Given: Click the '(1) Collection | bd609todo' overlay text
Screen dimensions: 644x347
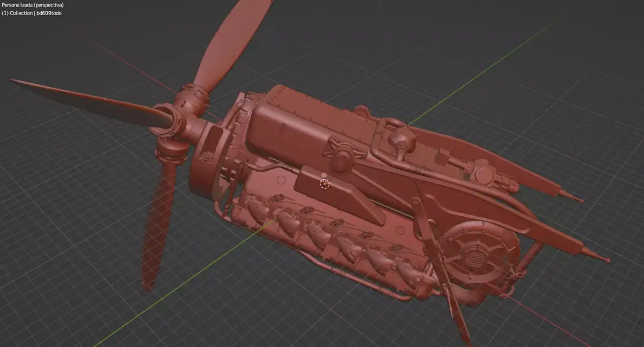Looking at the screenshot, I should 32,13.
